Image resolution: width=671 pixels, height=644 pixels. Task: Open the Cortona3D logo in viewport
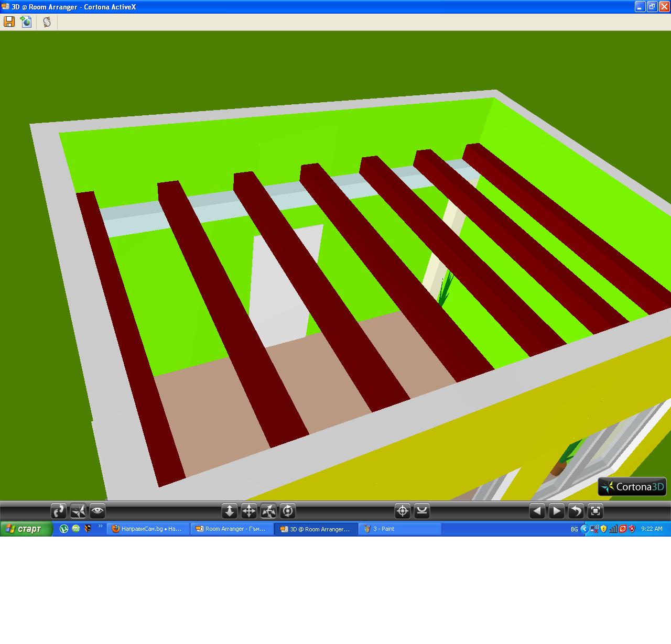[632, 487]
